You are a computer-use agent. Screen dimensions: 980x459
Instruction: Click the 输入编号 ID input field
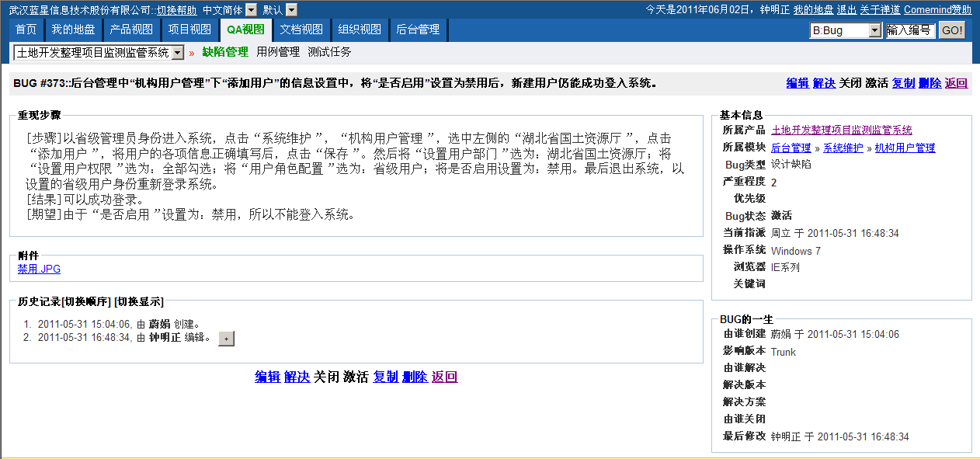pos(909,30)
